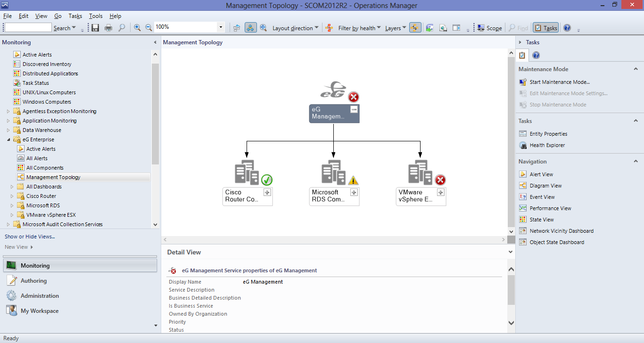The height and width of the screenshot is (343, 644).
Task: Click the Administration gear icon
Action: [11, 296]
